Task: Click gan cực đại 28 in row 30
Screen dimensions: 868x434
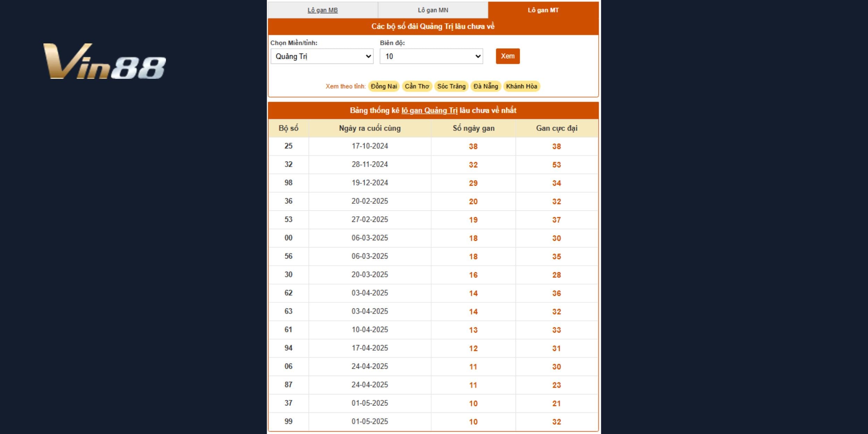Action: pyautogui.click(x=557, y=275)
